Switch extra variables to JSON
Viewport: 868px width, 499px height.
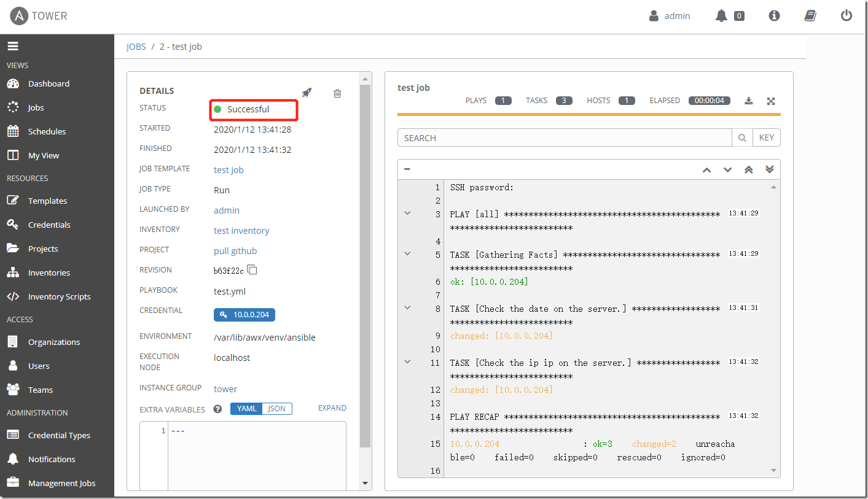(277, 409)
